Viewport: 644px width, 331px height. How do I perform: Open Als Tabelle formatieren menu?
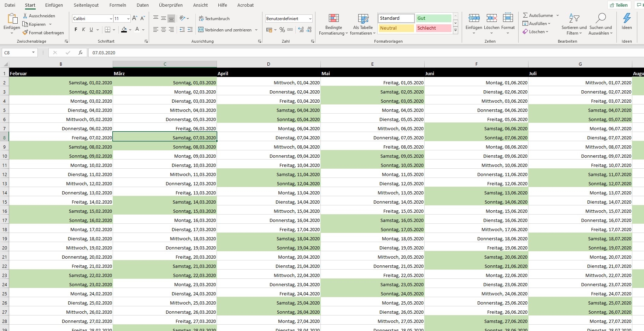tap(363, 24)
